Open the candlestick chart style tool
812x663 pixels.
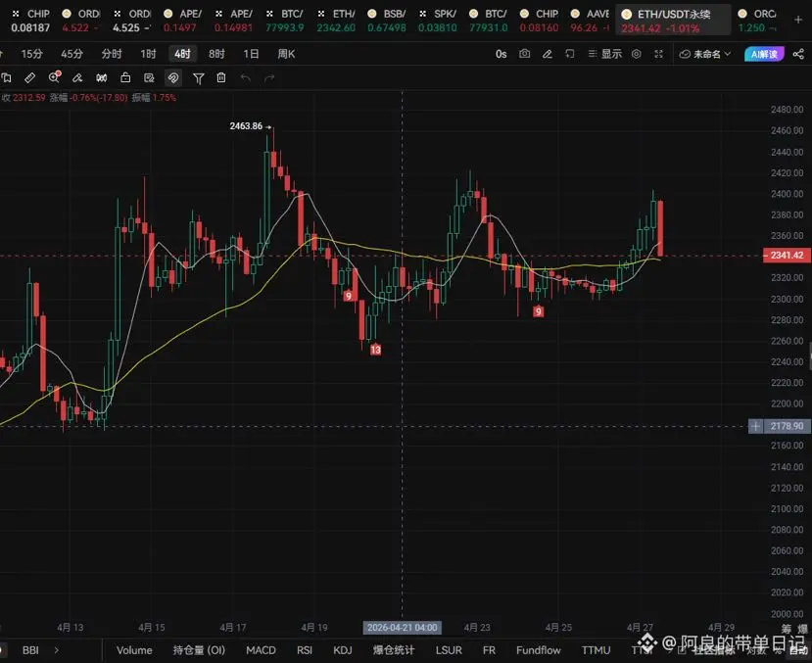pos(102,78)
